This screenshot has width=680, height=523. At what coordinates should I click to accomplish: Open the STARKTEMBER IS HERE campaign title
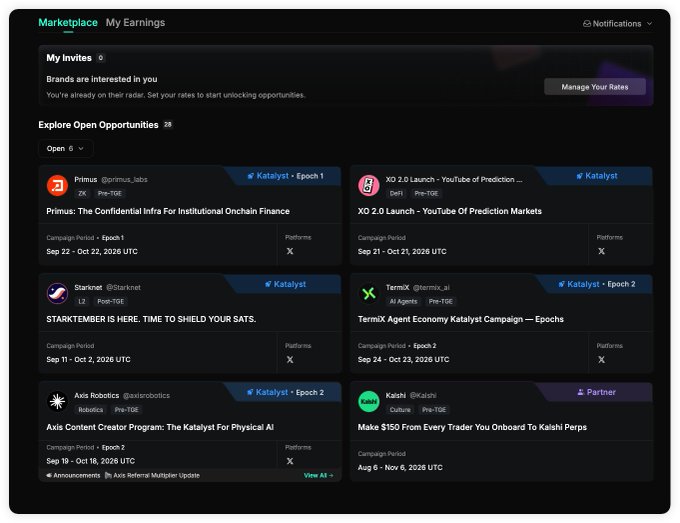[151, 319]
